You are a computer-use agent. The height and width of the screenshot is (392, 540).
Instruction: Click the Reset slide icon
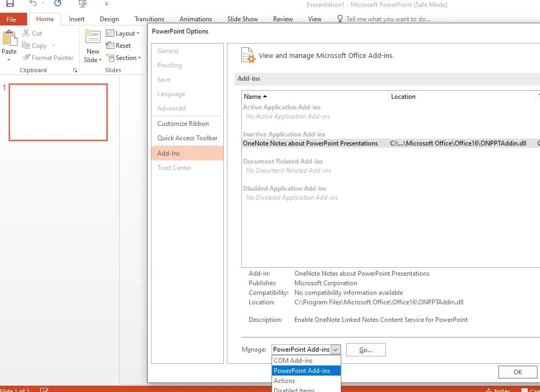click(x=111, y=46)
